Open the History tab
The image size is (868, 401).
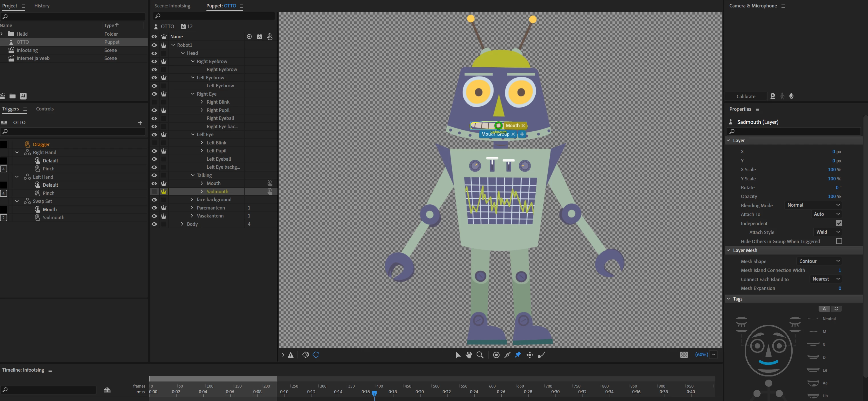(42, 6)
